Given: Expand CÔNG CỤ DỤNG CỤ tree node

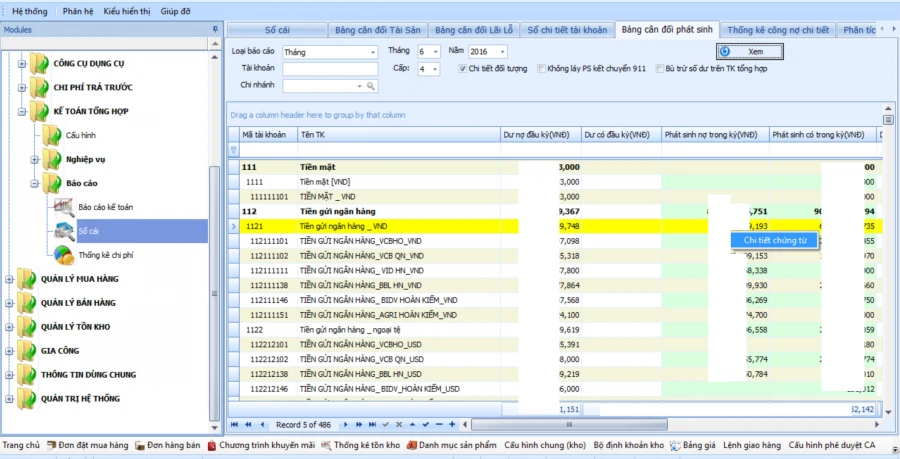Looking at the screenshot, I should tap(22, 64).
